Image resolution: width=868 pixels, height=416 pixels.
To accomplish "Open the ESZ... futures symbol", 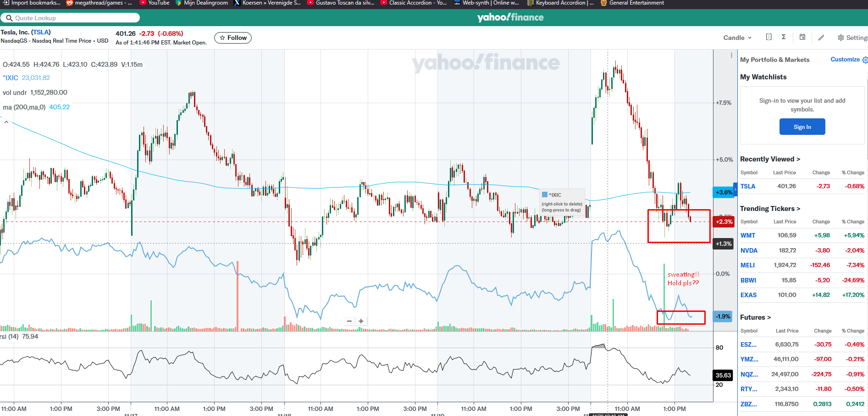I will [x=748, y=344].
